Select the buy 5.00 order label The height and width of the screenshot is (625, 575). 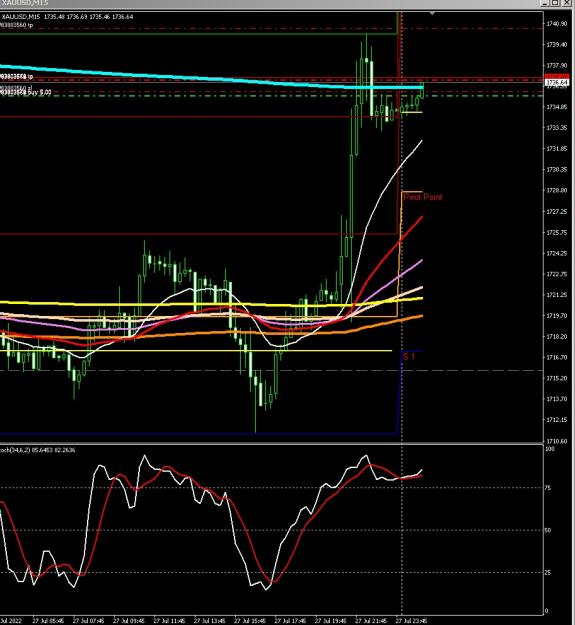click(26, 92)
